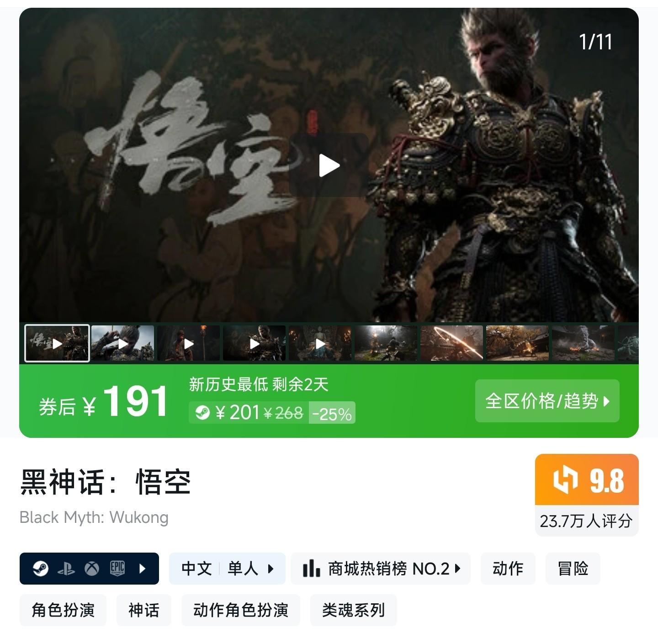Select the 角色扮演 tag
The height and width of the screenshot is (644, 658).
click(x=63, y=610)
